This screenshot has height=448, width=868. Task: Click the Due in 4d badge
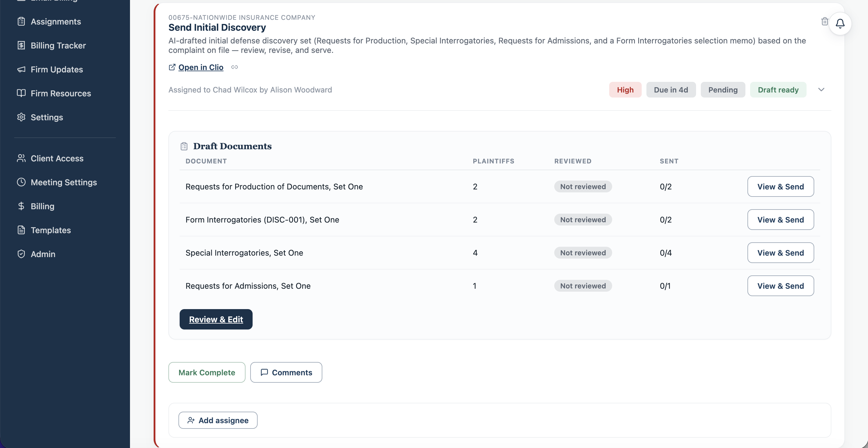click(x=671, y=90)
